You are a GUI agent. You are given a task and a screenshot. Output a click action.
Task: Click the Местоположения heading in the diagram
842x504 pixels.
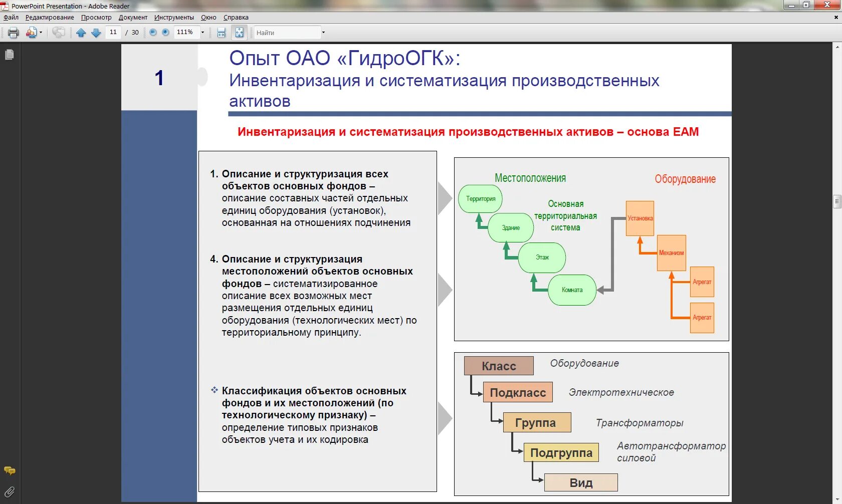tap(530, 178)
